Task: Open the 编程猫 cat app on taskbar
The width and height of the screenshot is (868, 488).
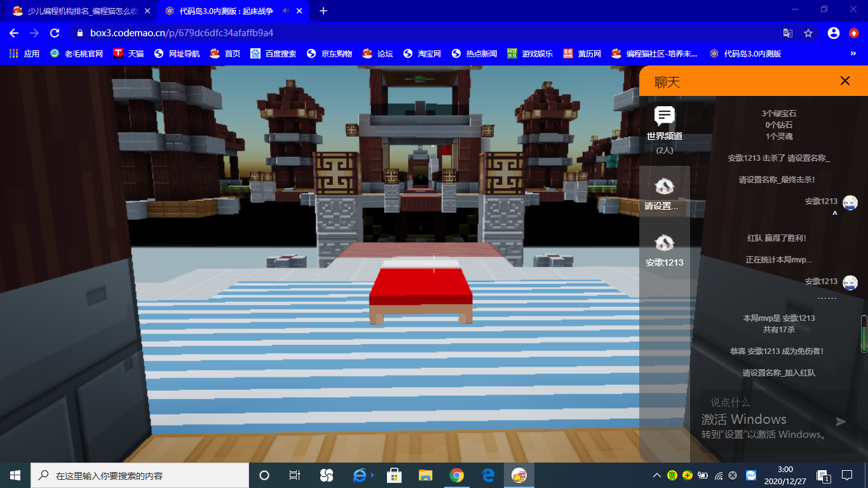Action: [x=519, y=475]
